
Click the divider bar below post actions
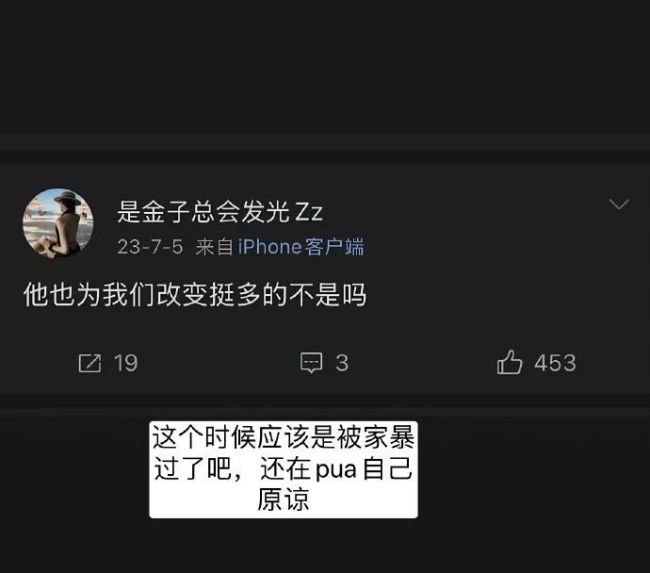tap(325, 401)
